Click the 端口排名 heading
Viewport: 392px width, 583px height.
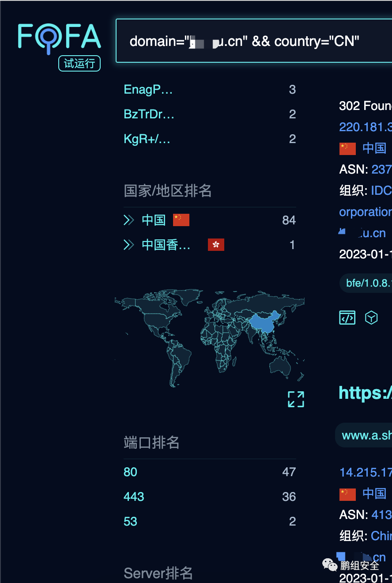pos(151,443)
